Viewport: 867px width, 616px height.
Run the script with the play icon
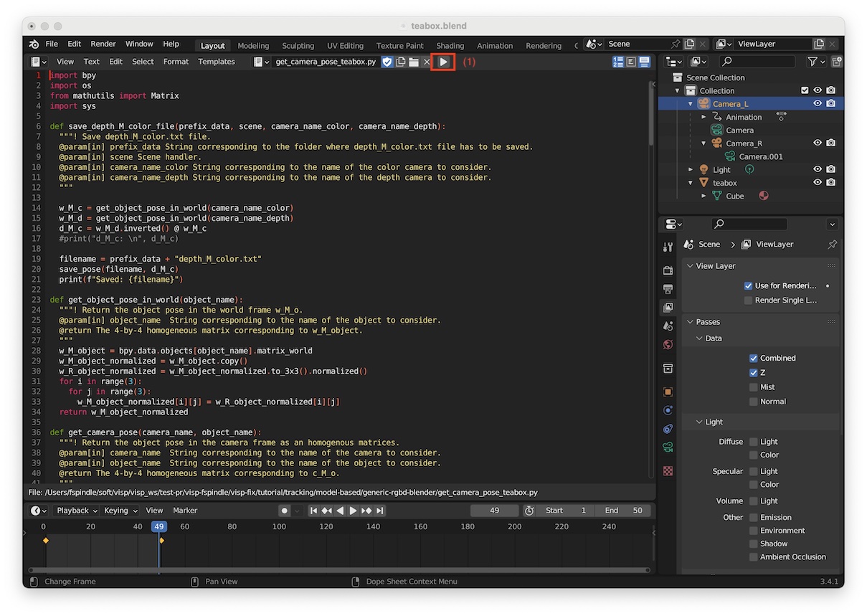coord(443,62)
